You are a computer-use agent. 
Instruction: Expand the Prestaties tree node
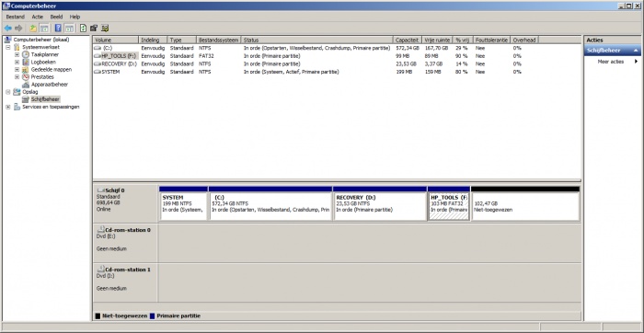pyautogui.click(x=17, y=76)
